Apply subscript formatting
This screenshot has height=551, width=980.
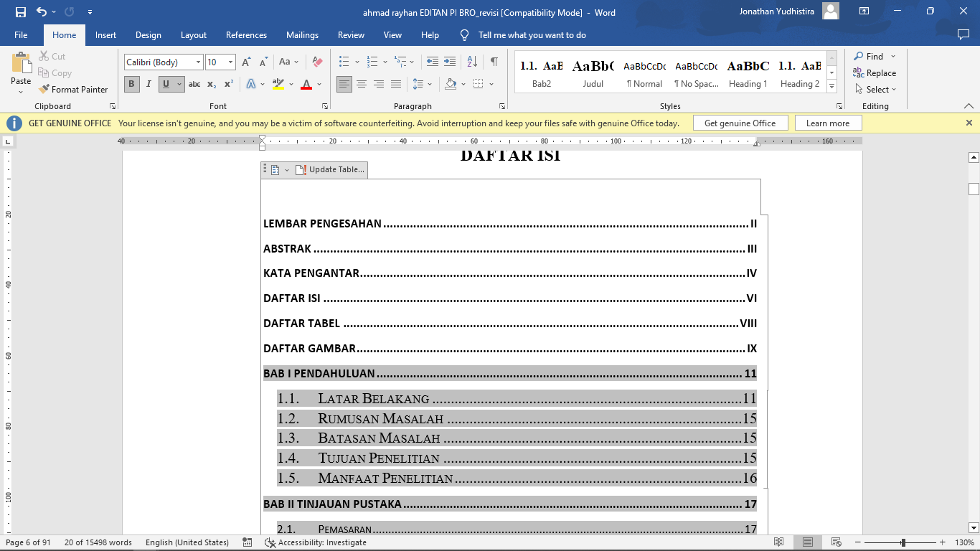pyautogui.click(x=212, y=84)
